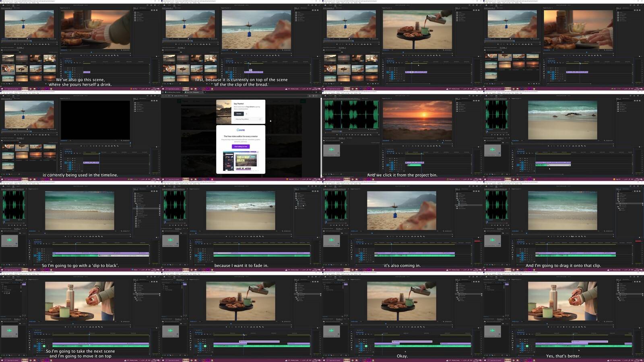Click Windows Start button in 'Okay.' frame's taskbar
This screenshot has height=362, width=644.
point(324,360)
